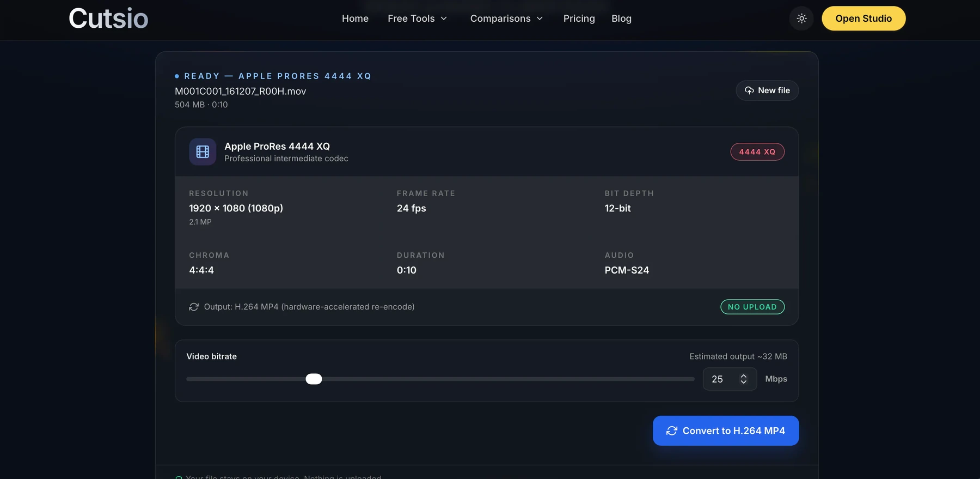
Task: Click the Estimated output ~32 MB text
Action: pos(738,356)
